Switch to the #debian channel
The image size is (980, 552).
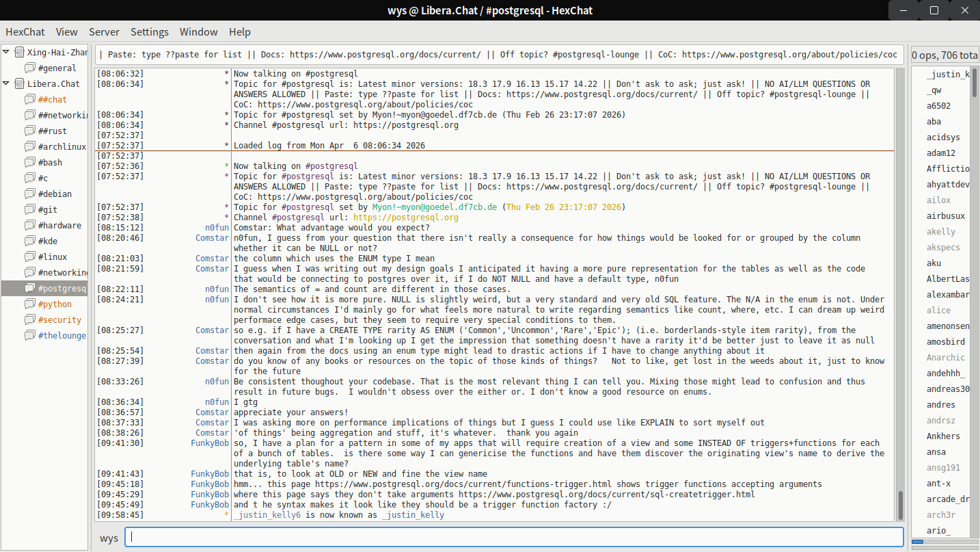55,194
